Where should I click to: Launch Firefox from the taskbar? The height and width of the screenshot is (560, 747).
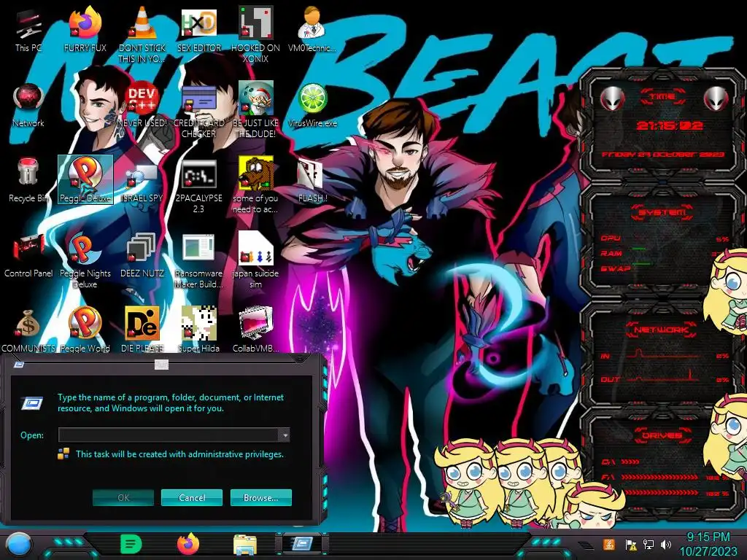click(x=187, y=544)
